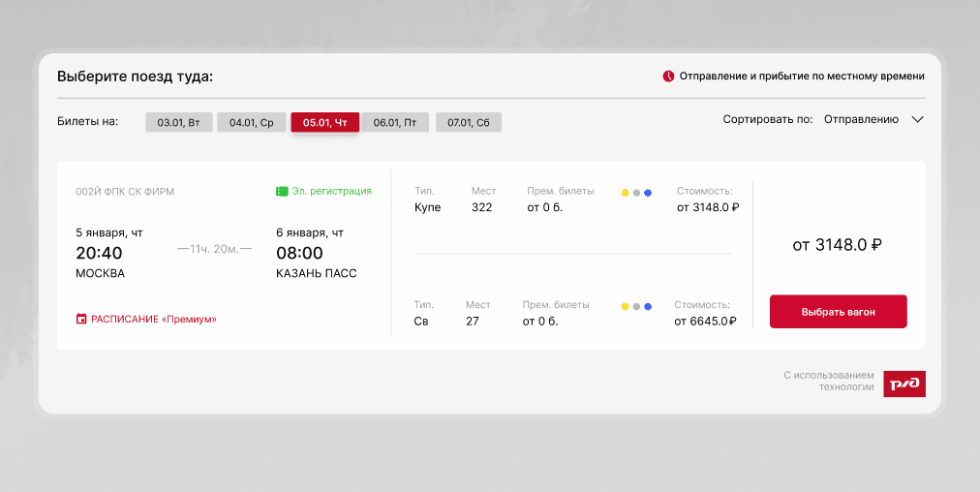Select the active 05.01, Чт date

point(324,123)
